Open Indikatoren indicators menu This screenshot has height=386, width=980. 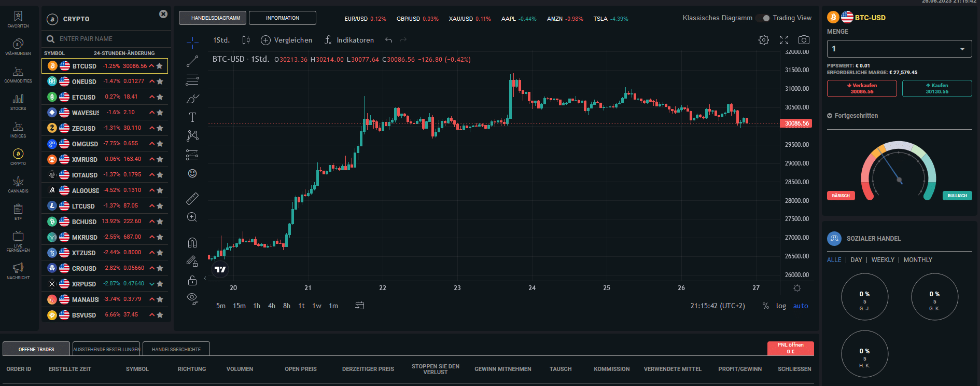(349, 40)
